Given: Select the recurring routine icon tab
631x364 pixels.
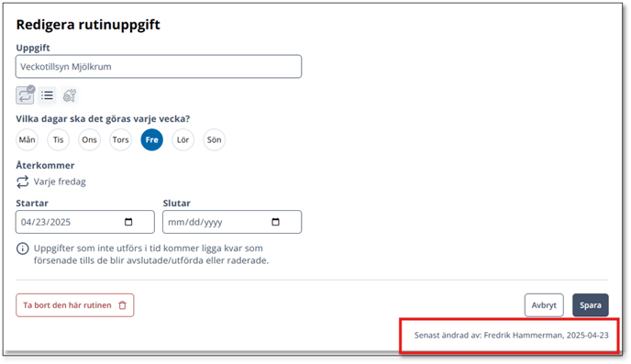Looking at the screenshot, I should coord(25,95).
